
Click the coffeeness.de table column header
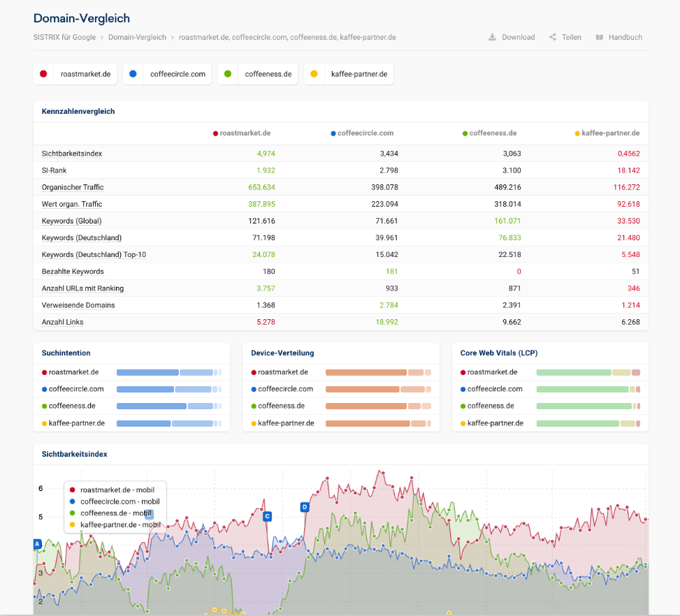pyautogui.click(x=489, y=133)
